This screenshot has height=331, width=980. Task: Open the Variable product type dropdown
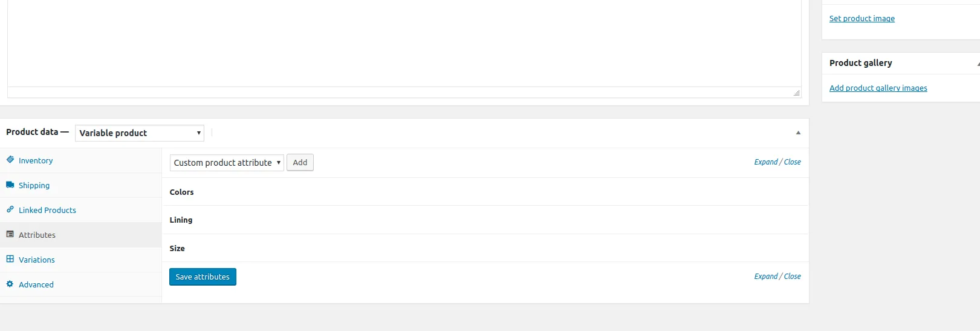pyautogui.click(x=139, y=133)
